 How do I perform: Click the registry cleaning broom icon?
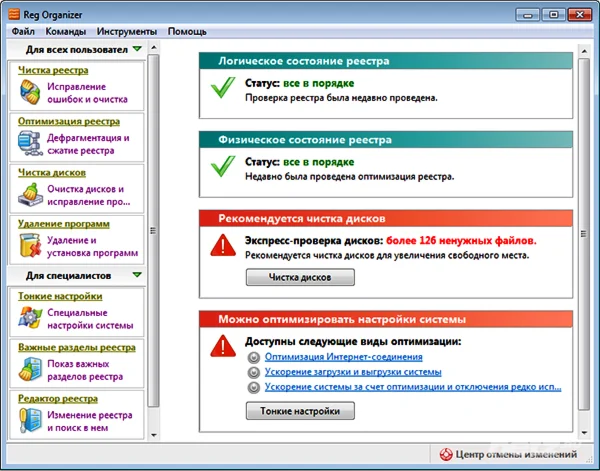coord(30,92)
